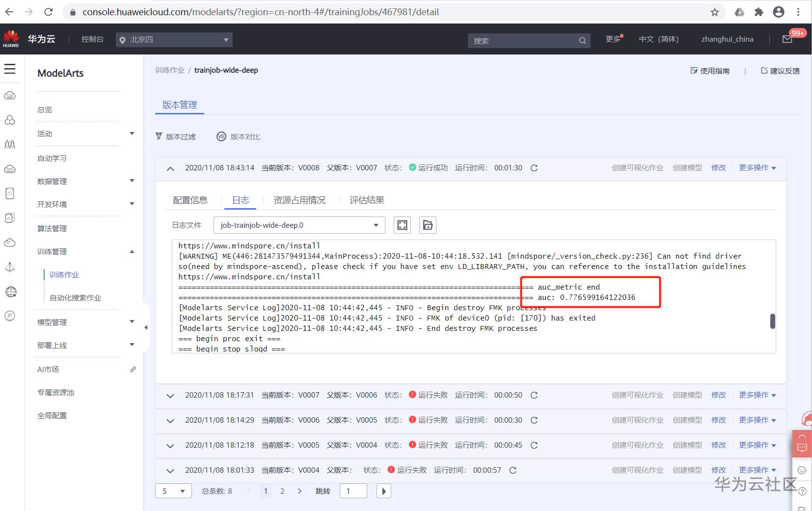Open 更多操作 dropdown for V0008

tap(758, 168)
